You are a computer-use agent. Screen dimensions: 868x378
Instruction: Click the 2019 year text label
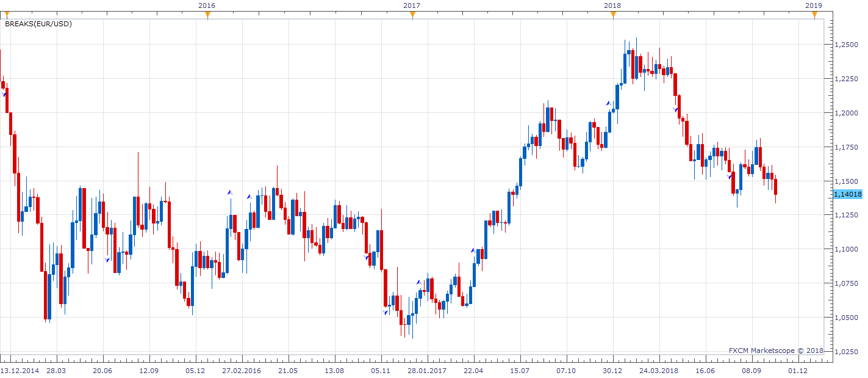coord(814,5)
